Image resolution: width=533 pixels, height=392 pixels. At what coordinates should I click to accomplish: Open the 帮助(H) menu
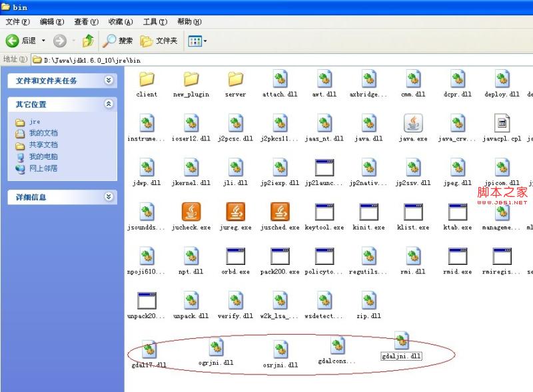[189, 22]
